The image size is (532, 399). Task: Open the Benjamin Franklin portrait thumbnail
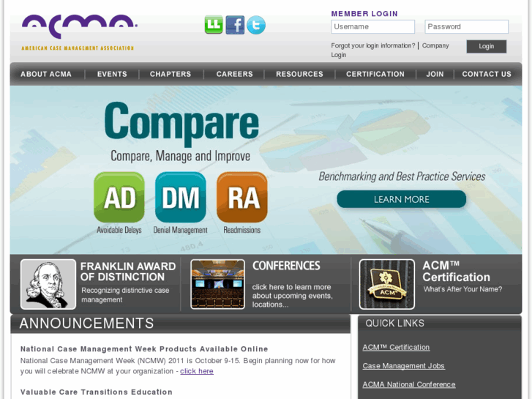[48, 284]
